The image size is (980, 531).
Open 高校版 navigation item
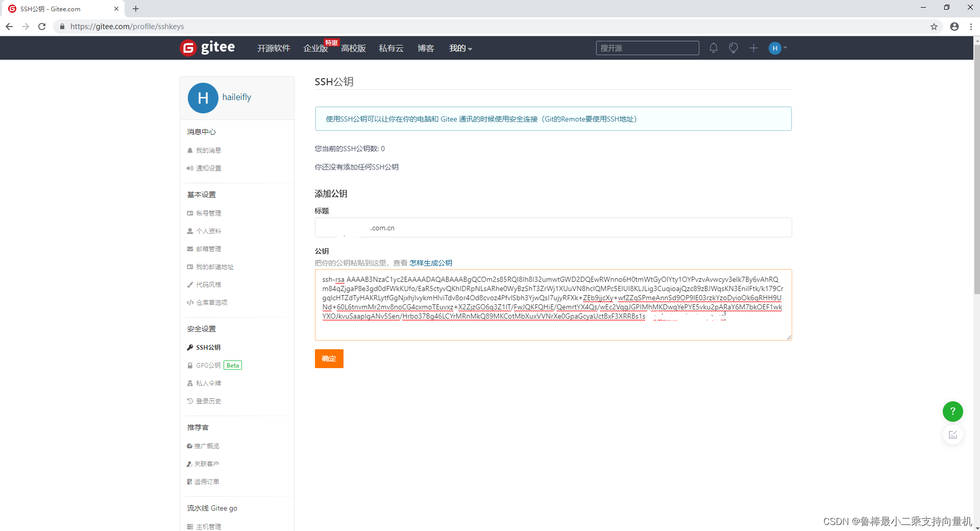pos(353,48)
